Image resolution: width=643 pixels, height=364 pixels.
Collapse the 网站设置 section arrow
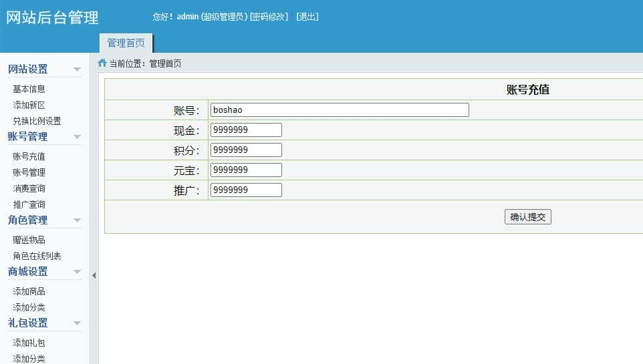tap(77, 69)
